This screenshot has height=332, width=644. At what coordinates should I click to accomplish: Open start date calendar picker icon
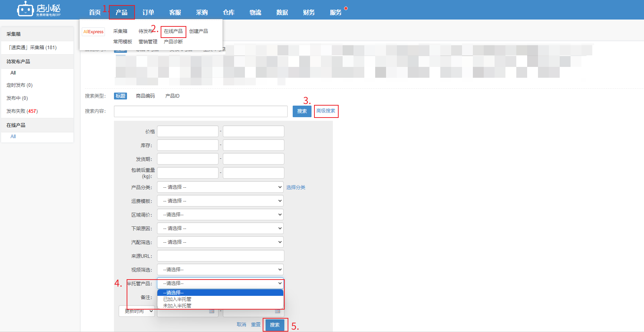(x=212, y=311)
